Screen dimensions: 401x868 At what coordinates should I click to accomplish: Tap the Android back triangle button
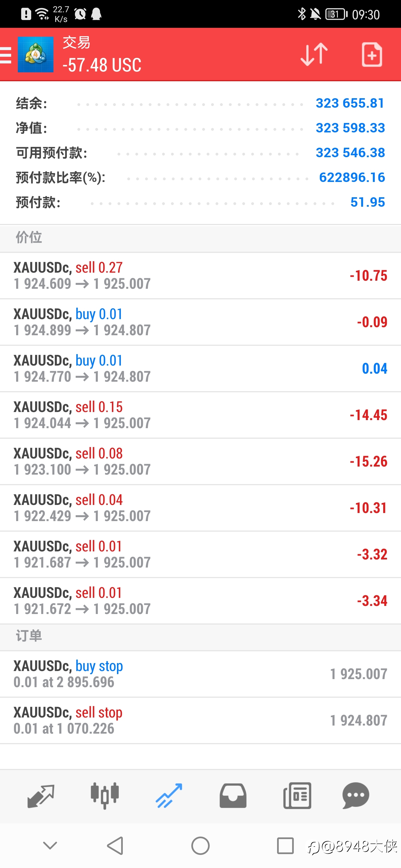click(x=115, y=845)
